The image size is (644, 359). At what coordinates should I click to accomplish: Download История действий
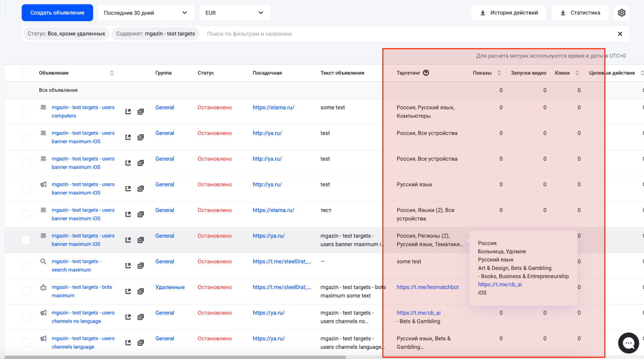pos(508,13)
